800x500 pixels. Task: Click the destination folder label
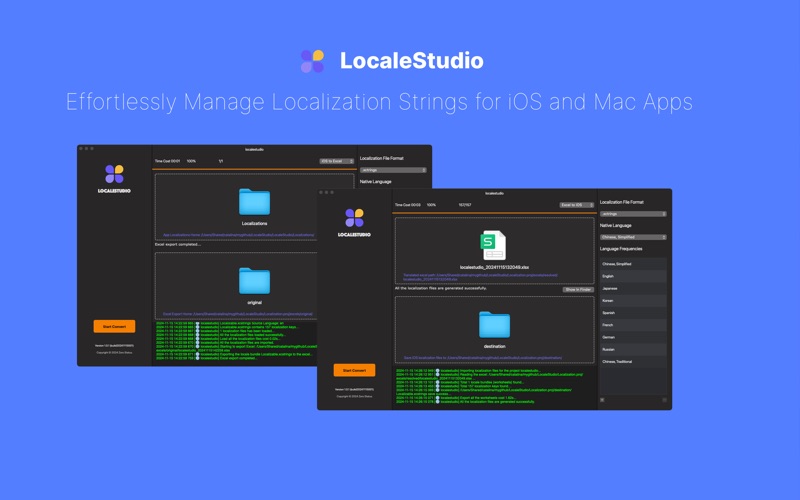tap(494, 346)
